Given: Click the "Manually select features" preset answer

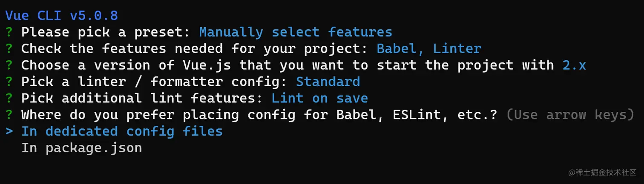Looking at the screenshot, I should click(296, 32).
